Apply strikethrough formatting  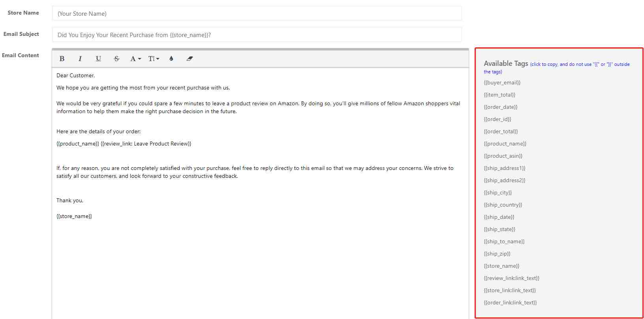click(116, 59)
